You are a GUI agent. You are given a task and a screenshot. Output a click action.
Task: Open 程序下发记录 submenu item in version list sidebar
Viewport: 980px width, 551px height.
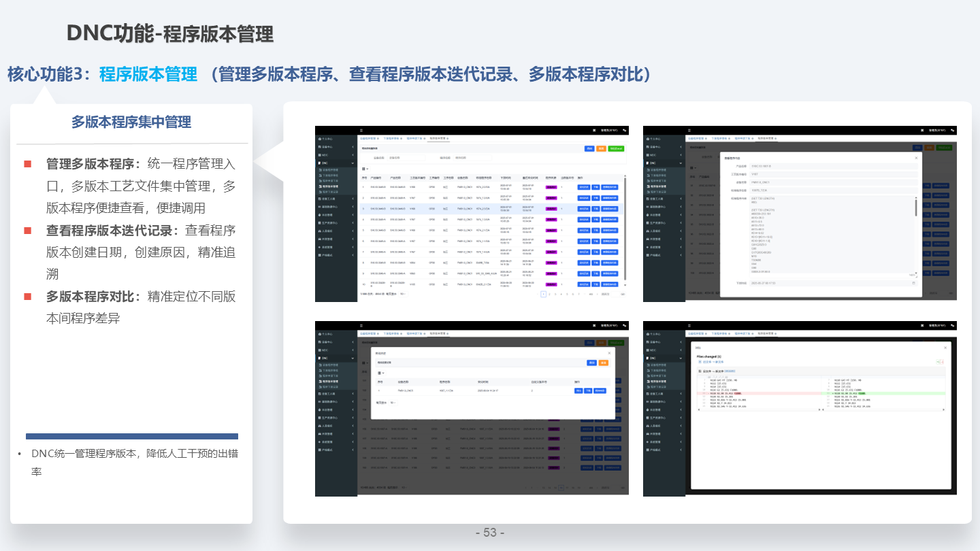pyautogui.click(x=330, y=192)
